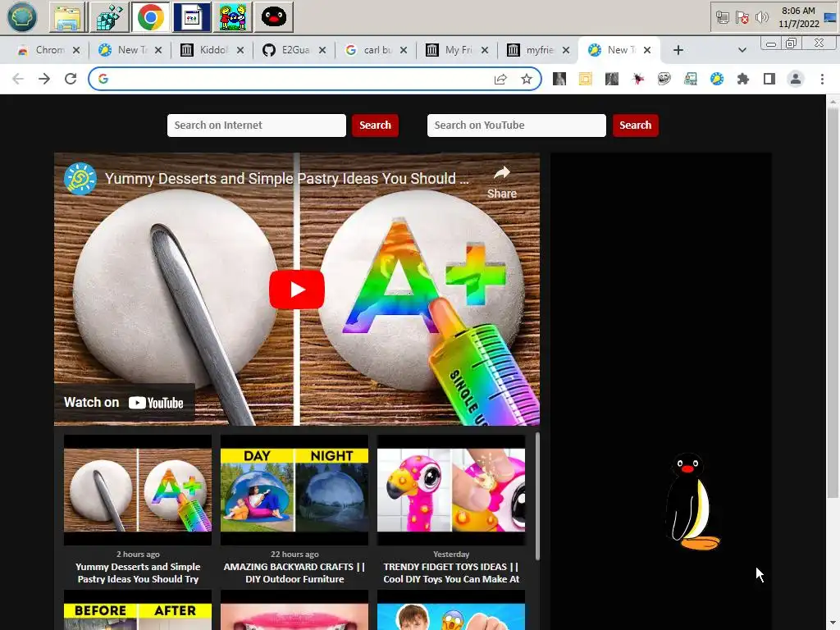Open the first grayscale photo extension icon
Image resolution: width=840 pixels, height=630 pixels.
click(559, 80)
